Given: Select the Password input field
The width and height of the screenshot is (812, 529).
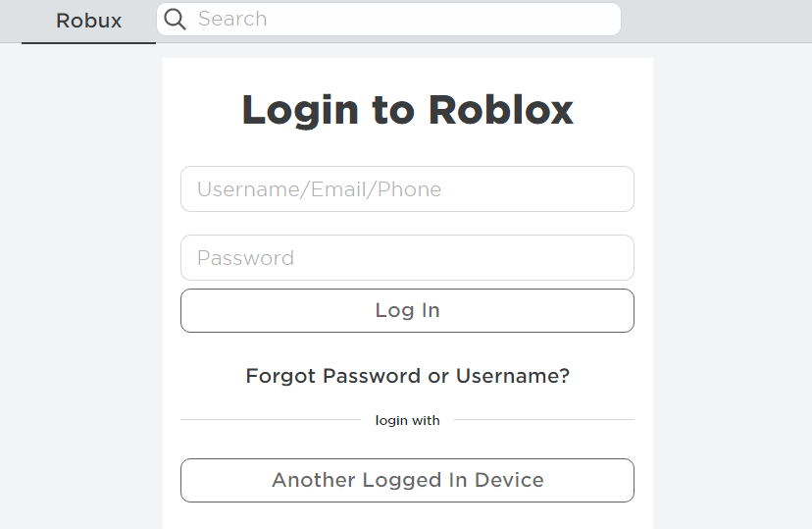Looking at the screenshot, I should point(407,257).
